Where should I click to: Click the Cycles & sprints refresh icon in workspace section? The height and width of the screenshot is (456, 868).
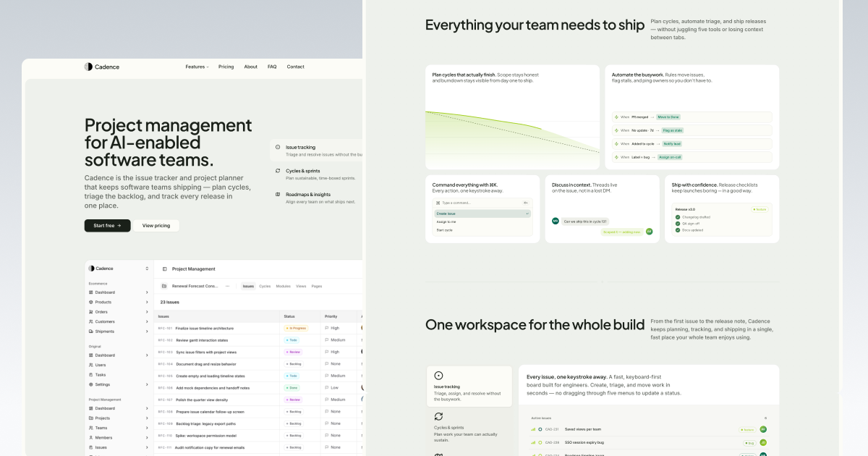tap(438, 416)
